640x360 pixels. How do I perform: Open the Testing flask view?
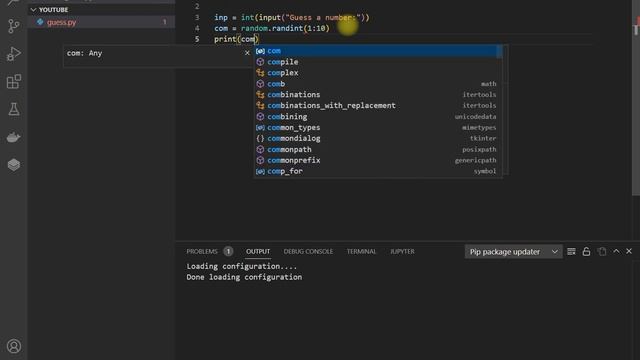13,109
